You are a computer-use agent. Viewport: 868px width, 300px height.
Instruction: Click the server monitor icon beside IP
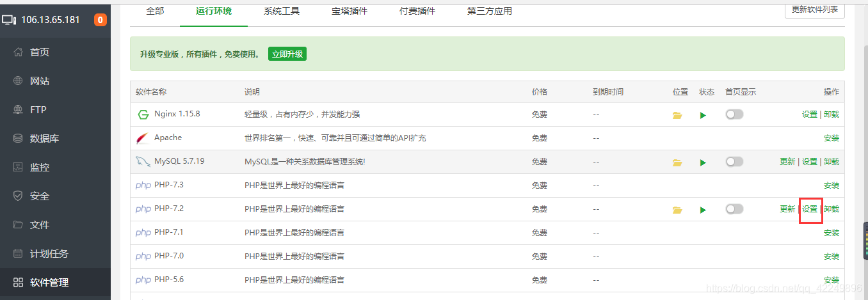(x=9, y=20)
